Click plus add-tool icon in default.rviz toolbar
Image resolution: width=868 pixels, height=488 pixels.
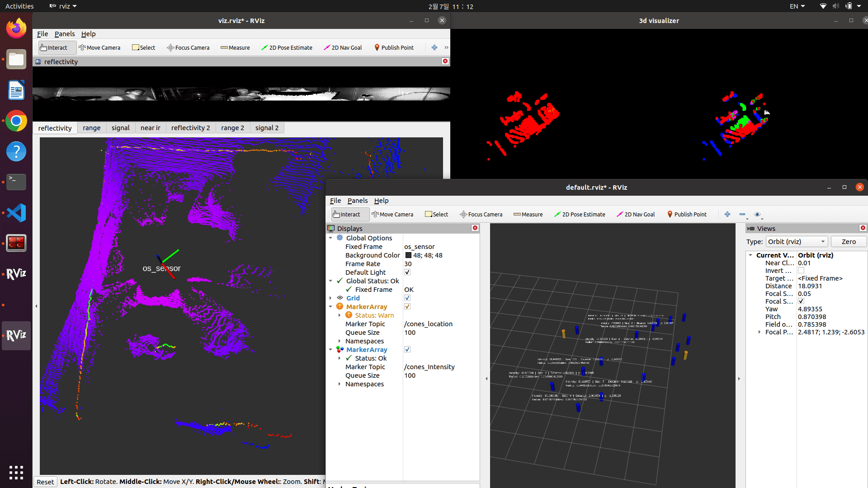point(727,214)
